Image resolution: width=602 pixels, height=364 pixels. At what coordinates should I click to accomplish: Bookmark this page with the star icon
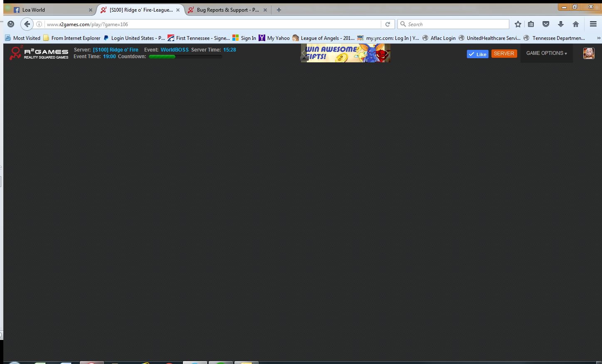(518, 24)
